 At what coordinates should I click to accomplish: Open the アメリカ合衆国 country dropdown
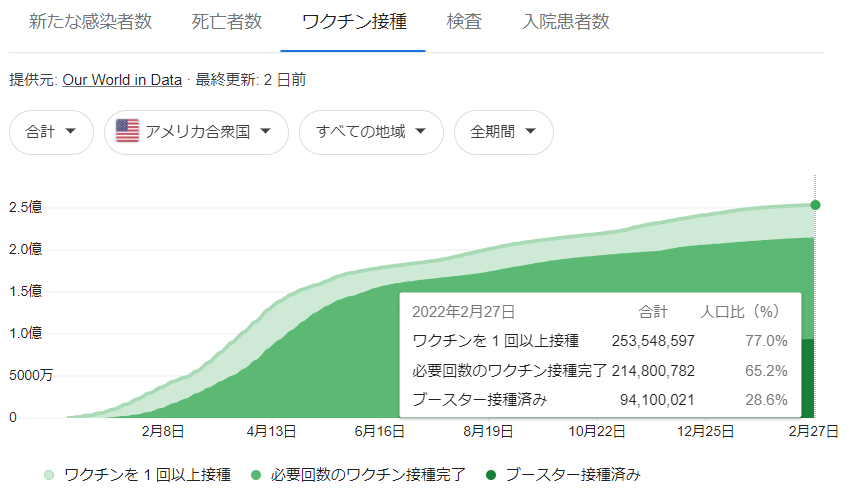click(196, 132)
